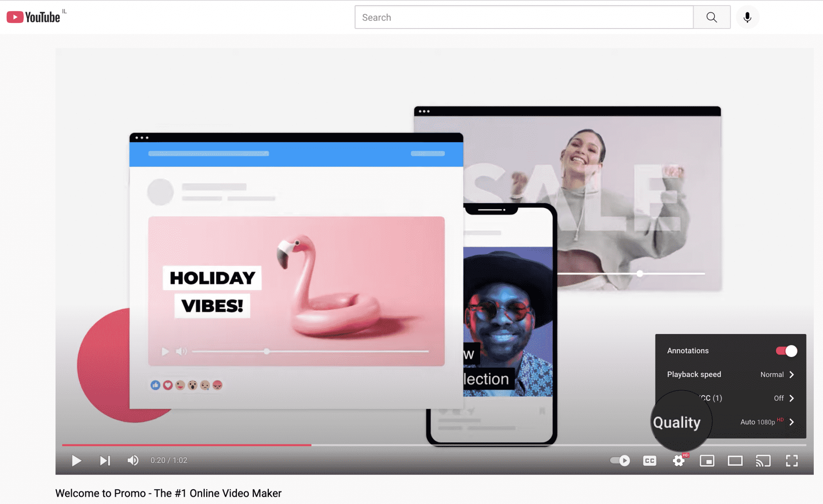Enter fullscreen mode
The height and width of the screenshot is (504, 823).
point(792,461)
